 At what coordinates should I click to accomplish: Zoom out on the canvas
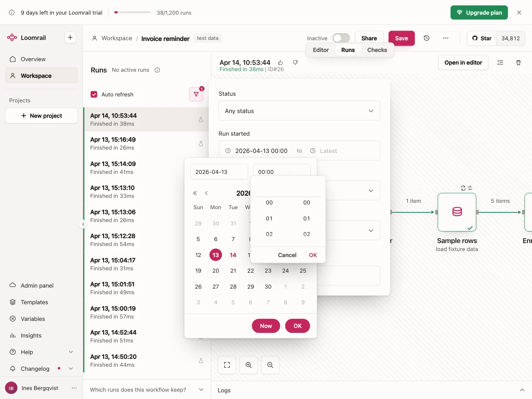pyautogui.click(x=270, y=365)
